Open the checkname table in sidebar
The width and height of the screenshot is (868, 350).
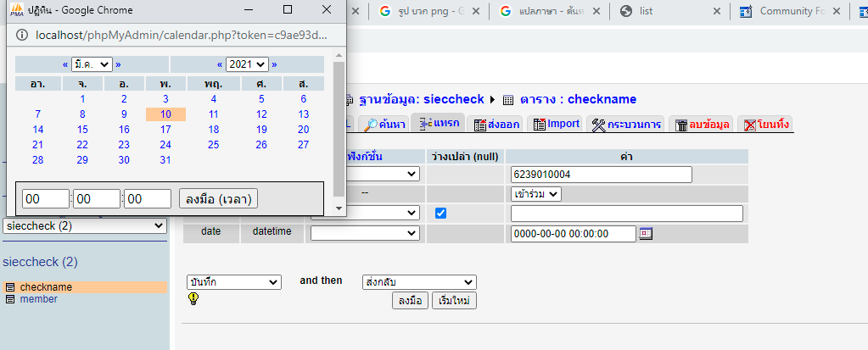pos(46,287)
